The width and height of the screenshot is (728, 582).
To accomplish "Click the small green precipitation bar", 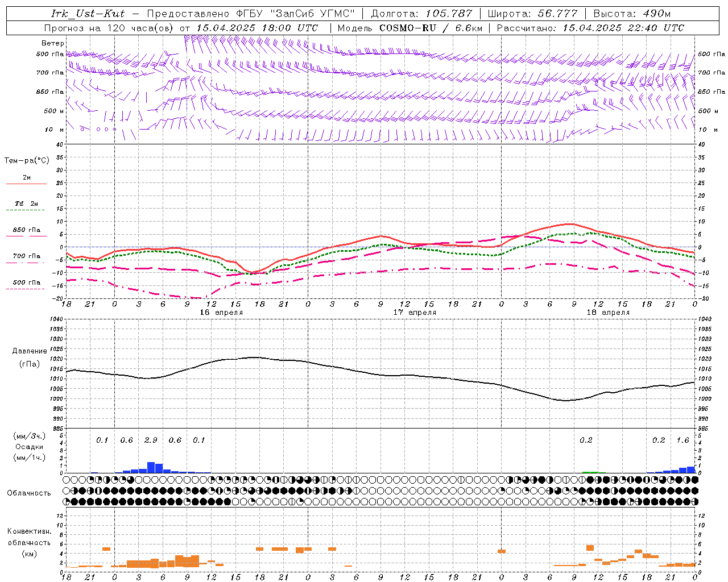I will coord(590,472).
